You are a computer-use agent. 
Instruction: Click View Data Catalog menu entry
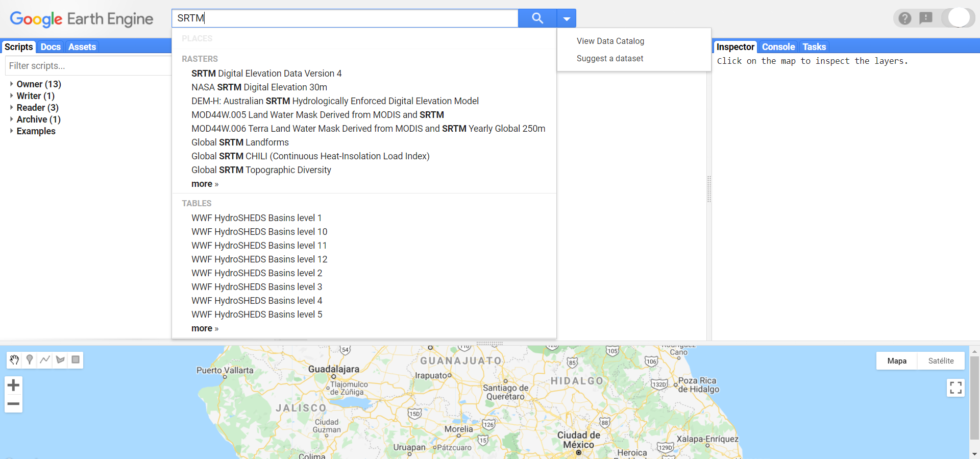click(610, 41)
